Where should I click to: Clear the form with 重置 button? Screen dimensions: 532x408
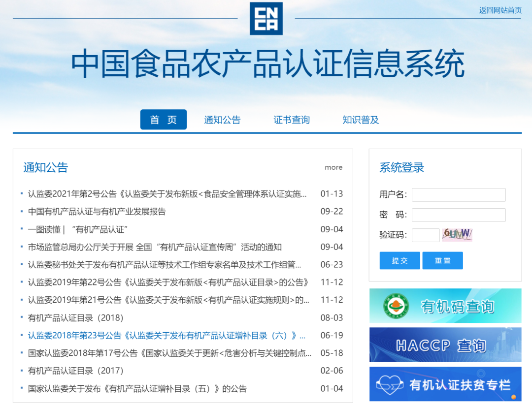pos(442,260)
